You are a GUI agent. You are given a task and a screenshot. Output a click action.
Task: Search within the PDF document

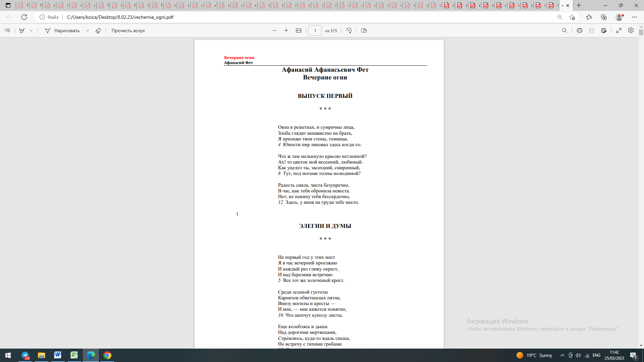click(x=565, y=31)
